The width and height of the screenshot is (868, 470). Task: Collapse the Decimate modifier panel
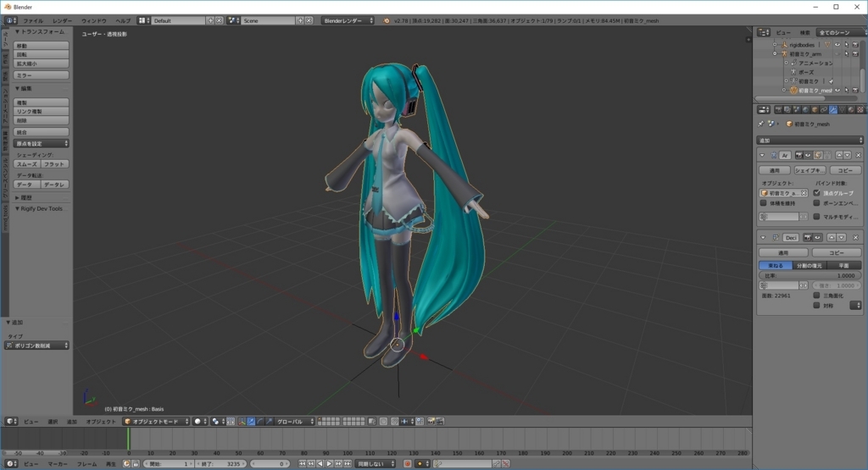(x=763, y=238)
